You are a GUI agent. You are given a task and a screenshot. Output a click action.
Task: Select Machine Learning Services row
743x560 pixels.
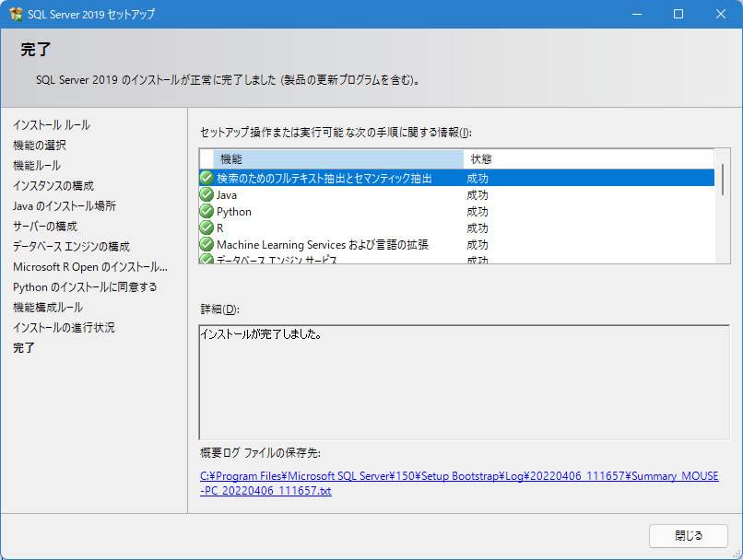[369, 245]
